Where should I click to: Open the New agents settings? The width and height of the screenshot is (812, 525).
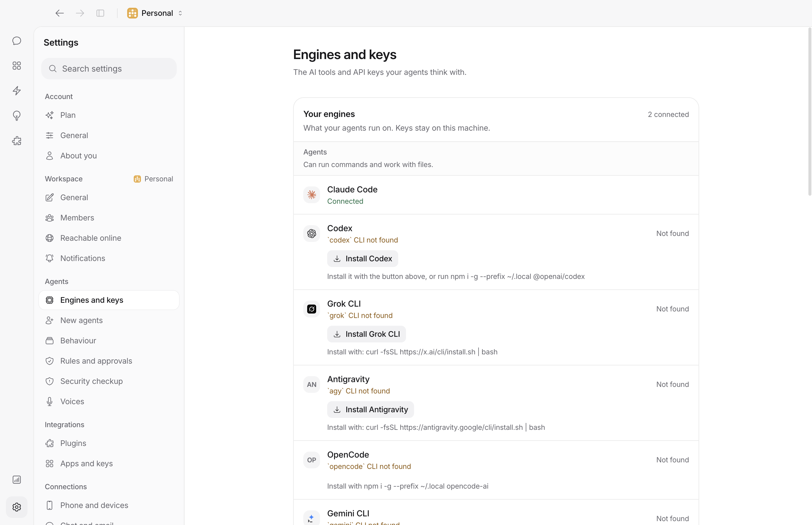click(109, 320)
